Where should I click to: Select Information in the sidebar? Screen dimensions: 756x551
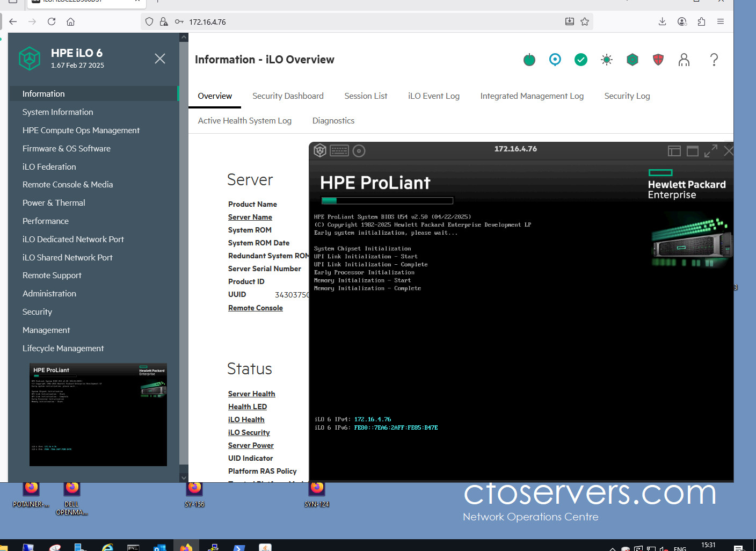pos(94,93)
